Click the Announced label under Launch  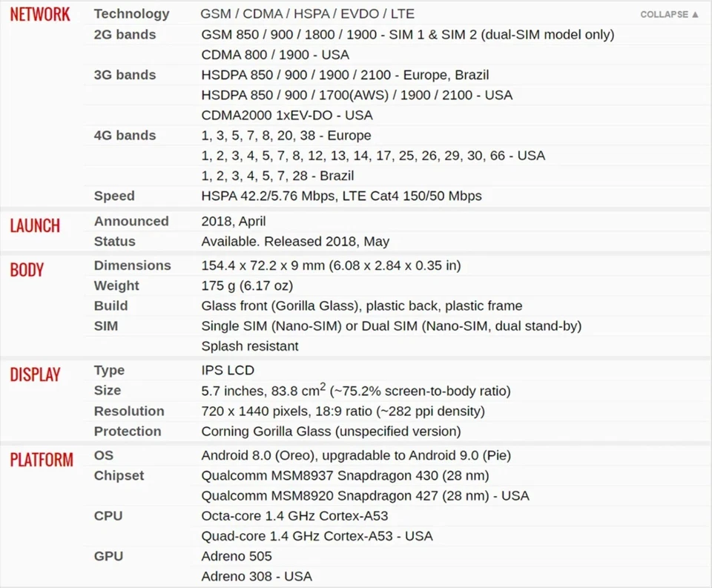tap(131, 221)
